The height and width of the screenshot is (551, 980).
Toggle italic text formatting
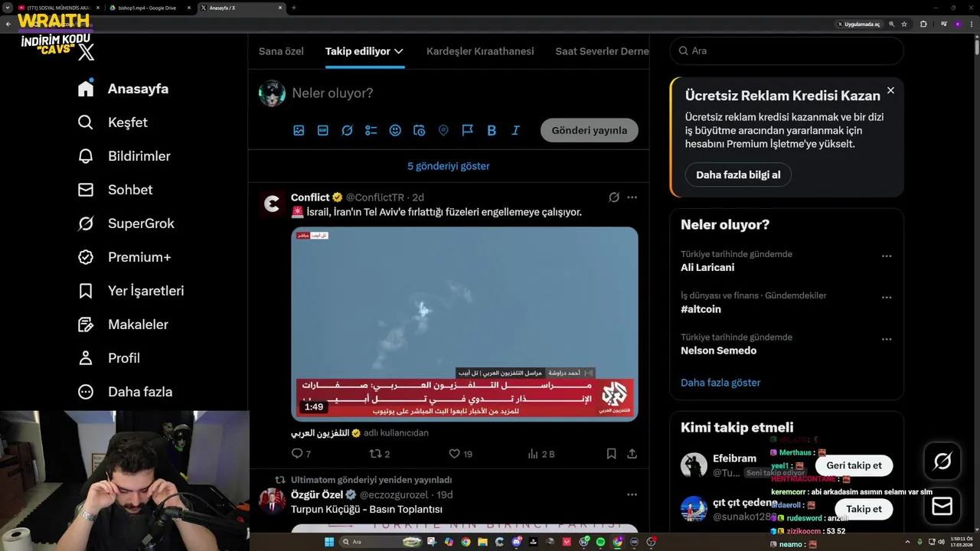tap(515, 131)
